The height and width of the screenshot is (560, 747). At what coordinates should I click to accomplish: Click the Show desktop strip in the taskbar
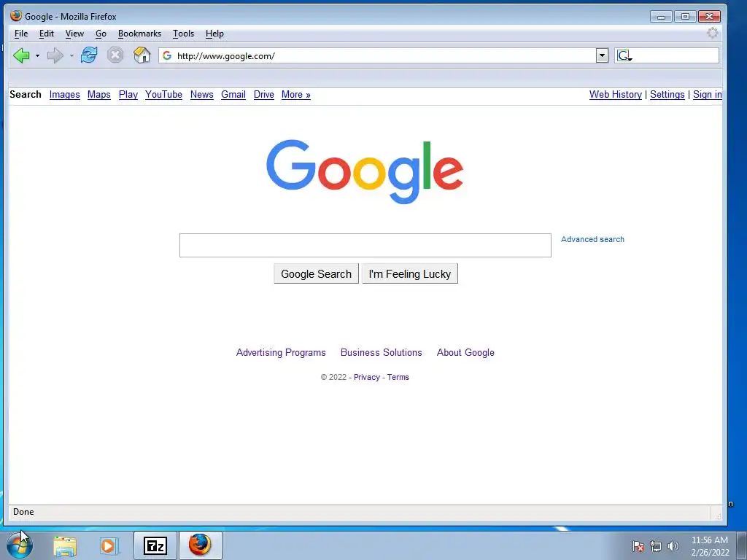click(x=742, y=545)
